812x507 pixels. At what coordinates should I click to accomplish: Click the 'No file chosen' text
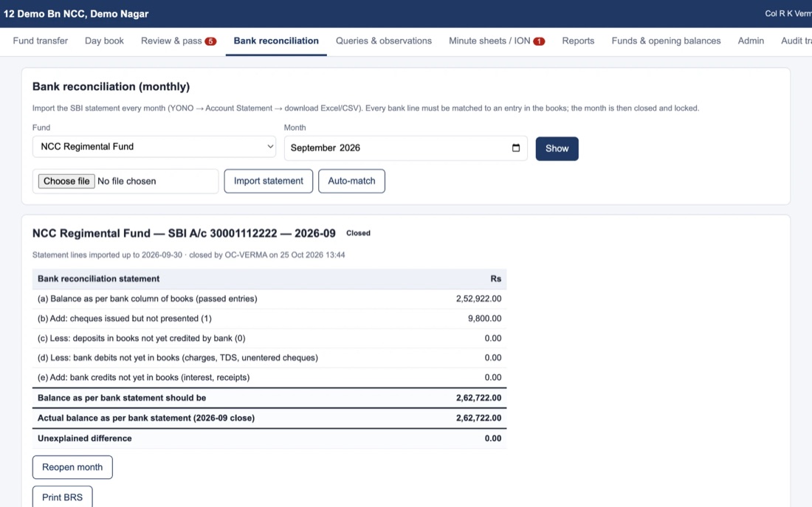[127, 182]
